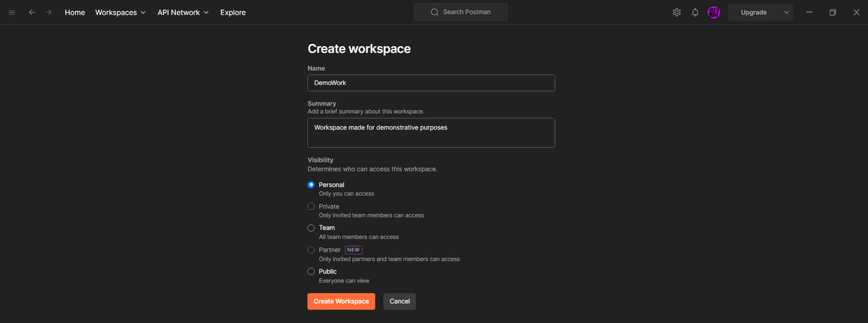
Task: Select Partner visibility option
Action: coord(311,250)
